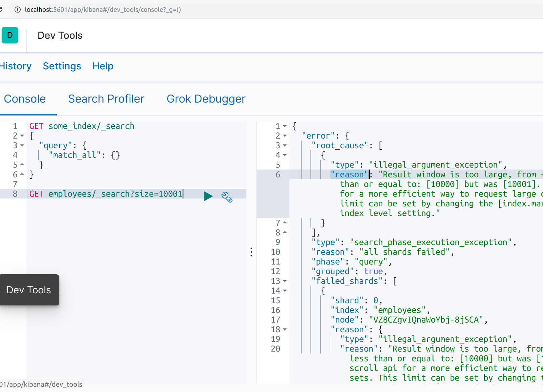Open the wrench settings icon next to request

[x=227, y=197]
